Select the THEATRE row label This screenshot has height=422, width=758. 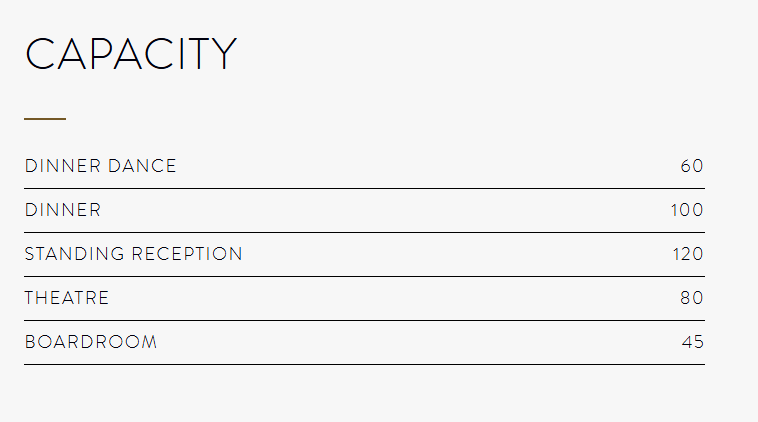pos(67,298)
